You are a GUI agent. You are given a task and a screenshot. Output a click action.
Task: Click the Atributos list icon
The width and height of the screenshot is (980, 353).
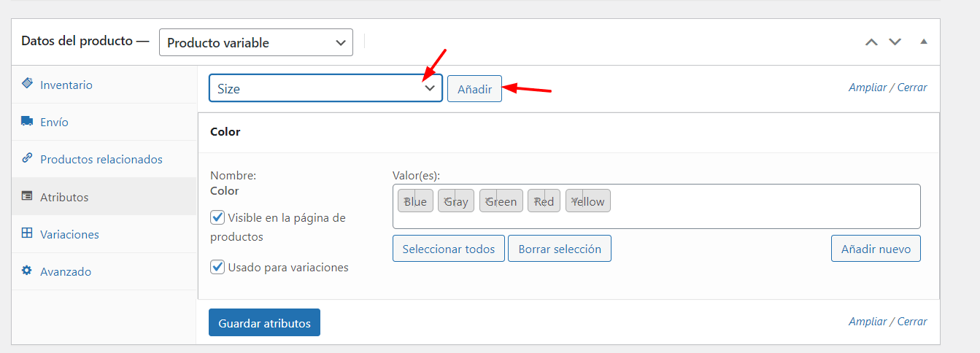(x=27, y=196)
